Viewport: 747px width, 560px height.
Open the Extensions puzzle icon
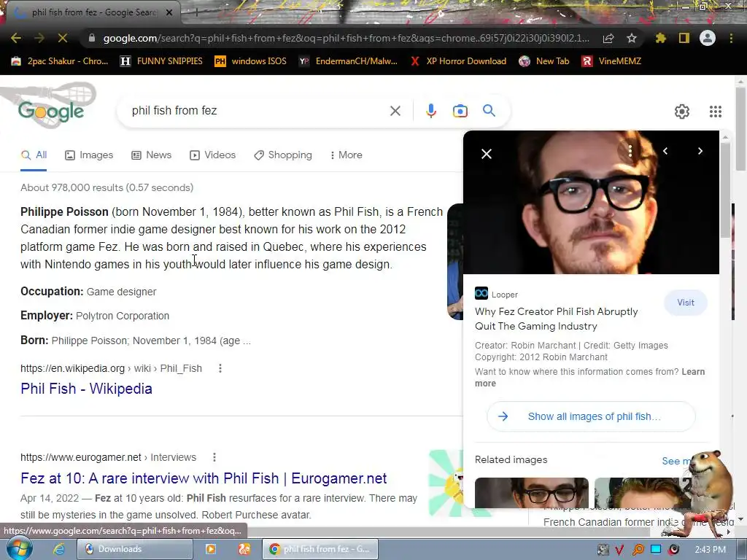point(660,38)
